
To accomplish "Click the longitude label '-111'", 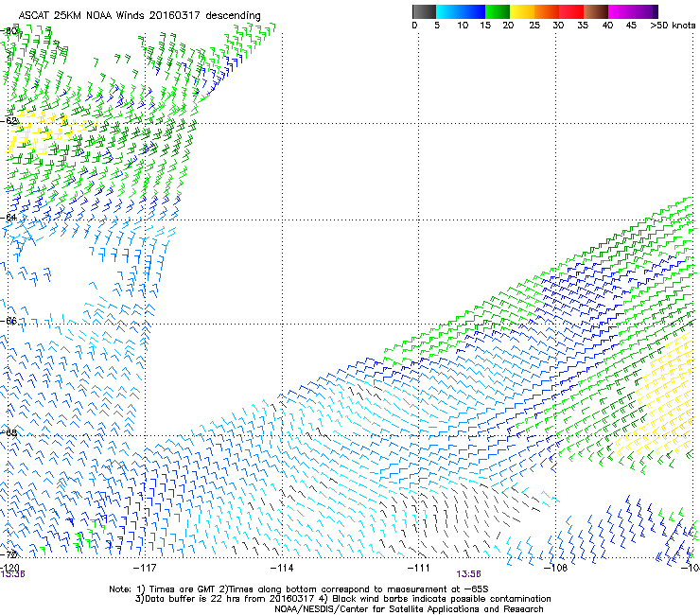I will pos(419,568).
